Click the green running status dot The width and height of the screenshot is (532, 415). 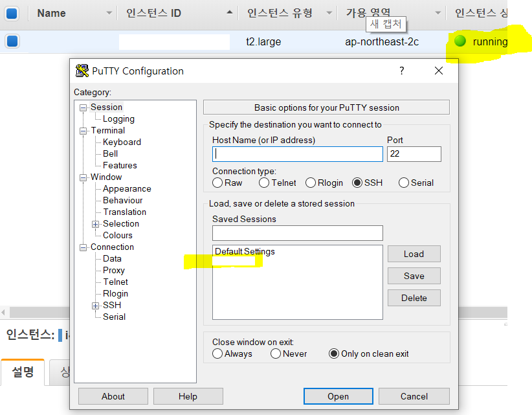(460, 41)
